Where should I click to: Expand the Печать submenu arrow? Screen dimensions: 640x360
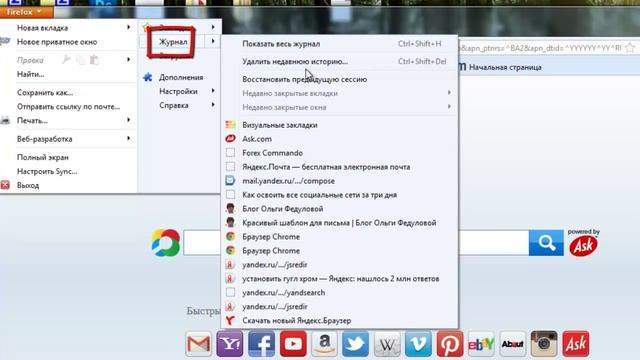129,120
